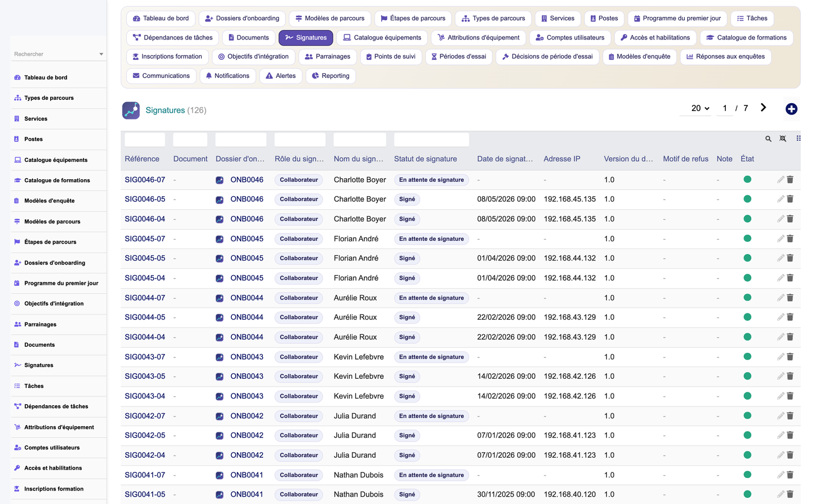Click Signé status badge in SIG0046-05 row
The width and height of the screenshot is (815, 504).
(x=407, y=200)
